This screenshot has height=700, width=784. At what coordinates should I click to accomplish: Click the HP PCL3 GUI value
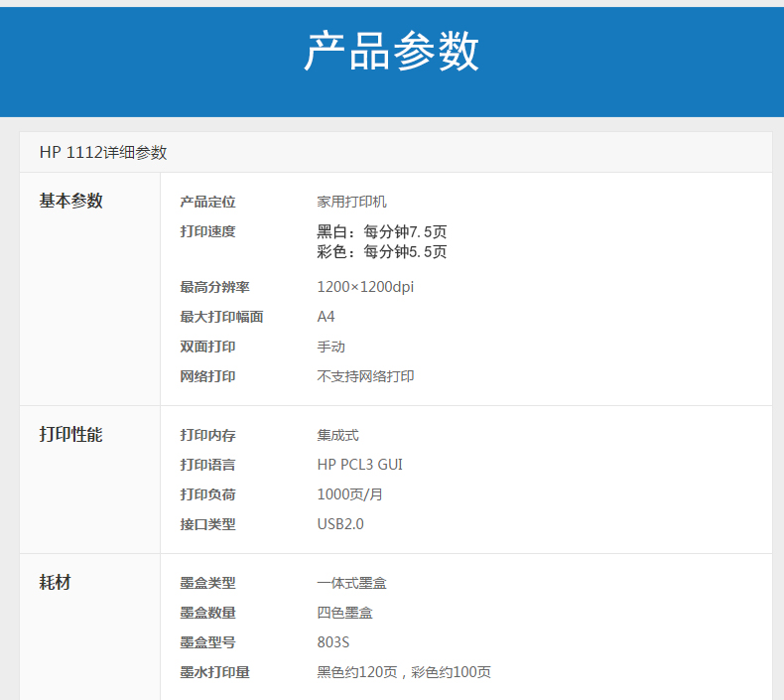[x=360, y=465]
